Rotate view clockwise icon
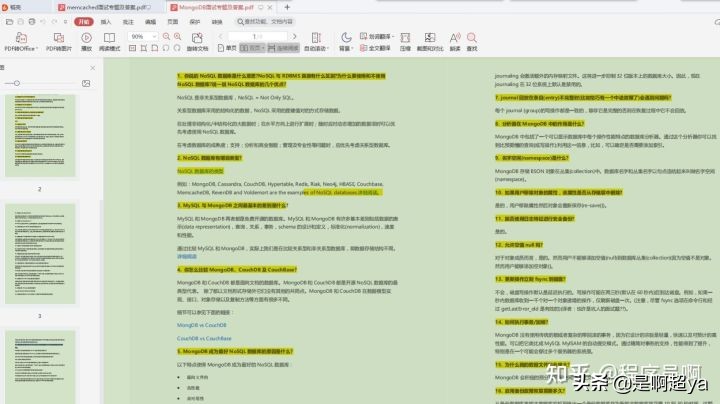 coord(177,48)
